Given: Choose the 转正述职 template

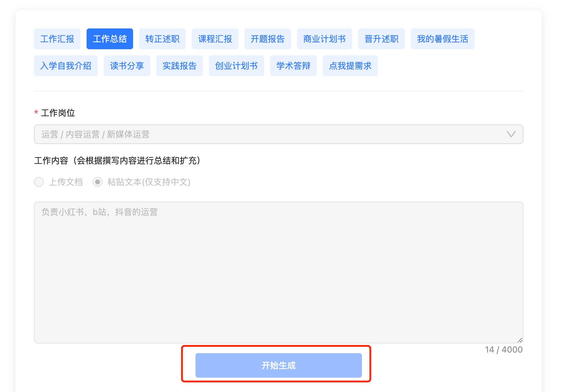Looking at the screenshot, I should pyautogui.click(x=162, y=39).
